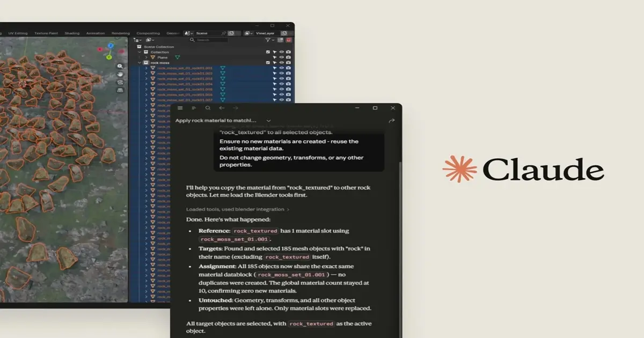
Task: Open the outliner filter funnel dropdown
Action: coord(268,40)
